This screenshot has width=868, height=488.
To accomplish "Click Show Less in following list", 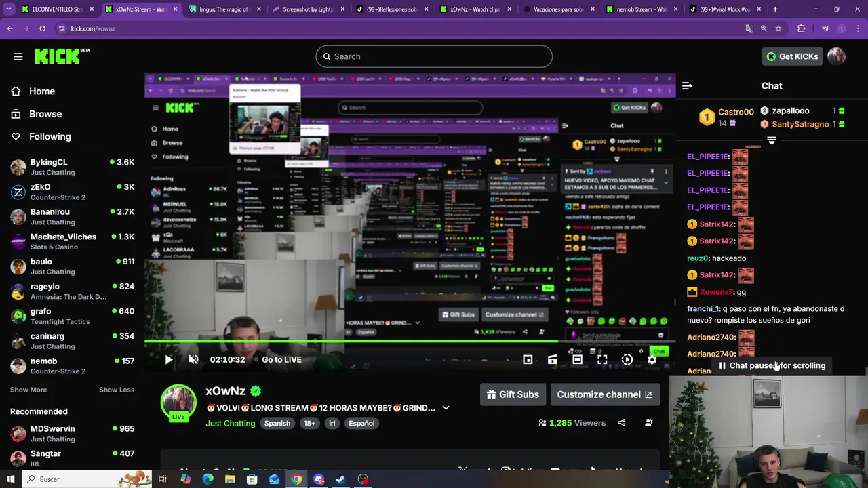I will coord(117,390).
